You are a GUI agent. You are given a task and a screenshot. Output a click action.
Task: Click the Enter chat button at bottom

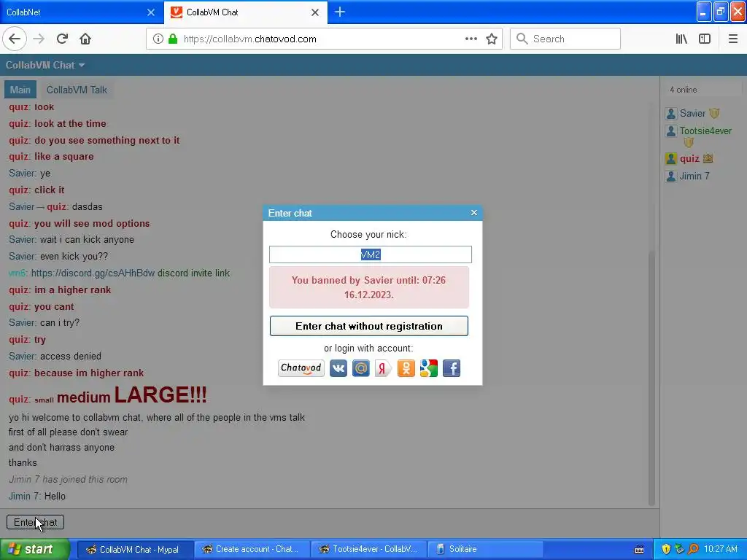coord(35,522)
